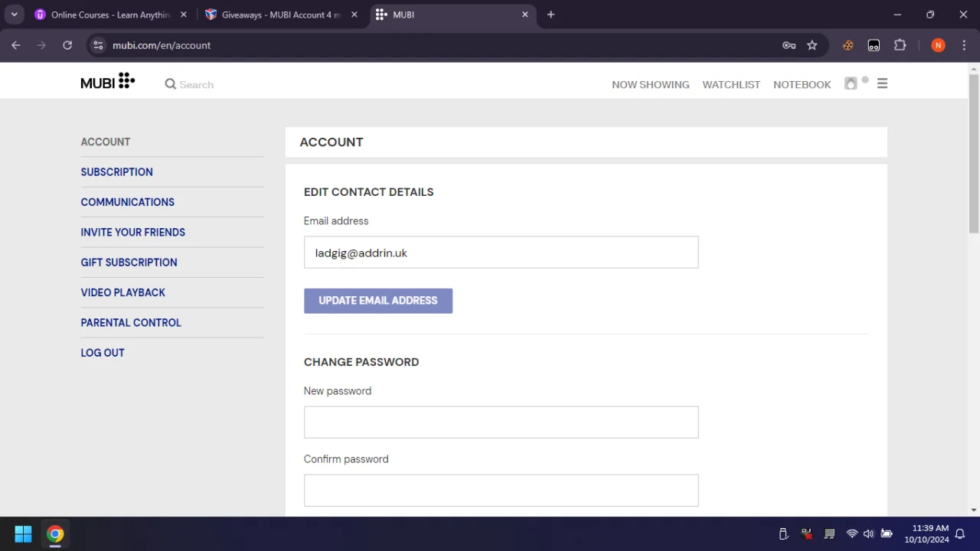Image resolution: width=980 pixels, height=551 pixels.
Task: Open notifications bell in taskbar
Action: [x=960, y=534]
